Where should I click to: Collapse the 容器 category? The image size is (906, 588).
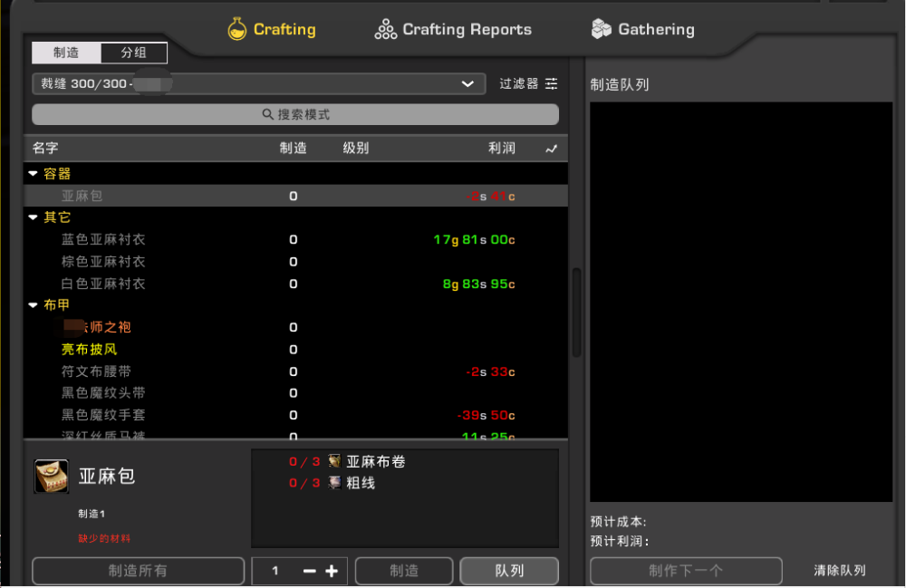33,173
